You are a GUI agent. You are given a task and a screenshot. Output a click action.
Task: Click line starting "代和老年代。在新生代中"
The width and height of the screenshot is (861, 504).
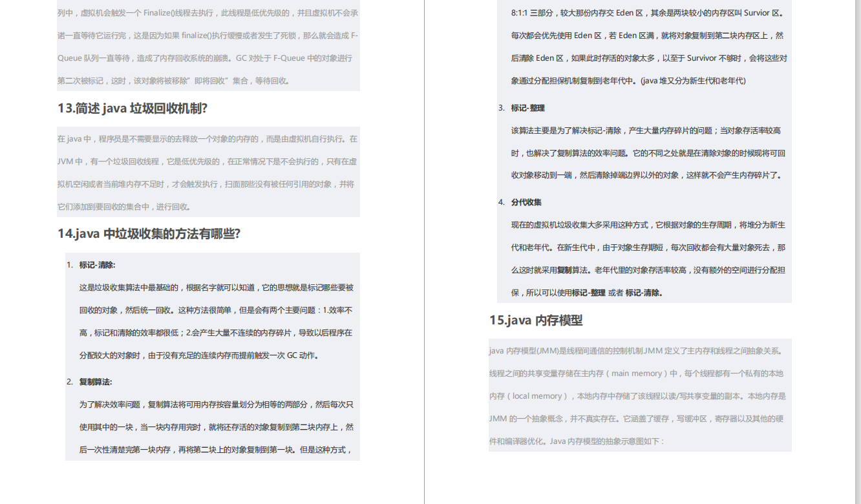click(648, 247)
